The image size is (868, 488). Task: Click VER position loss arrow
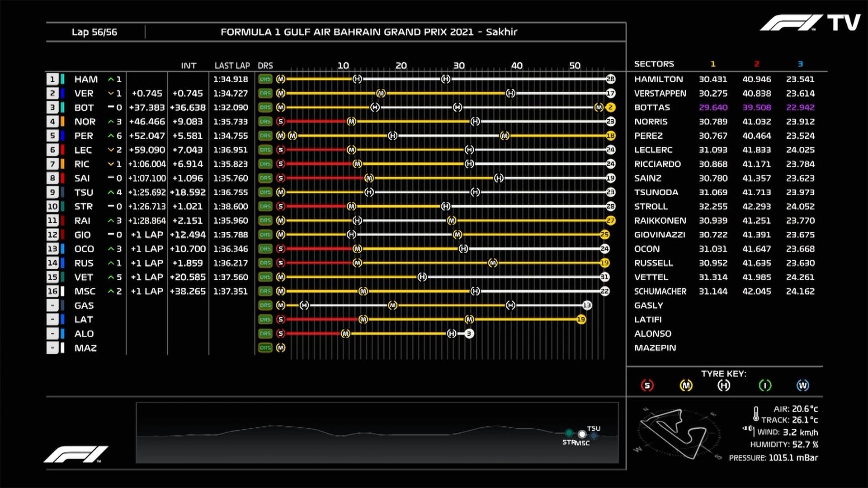click(111, 93)
